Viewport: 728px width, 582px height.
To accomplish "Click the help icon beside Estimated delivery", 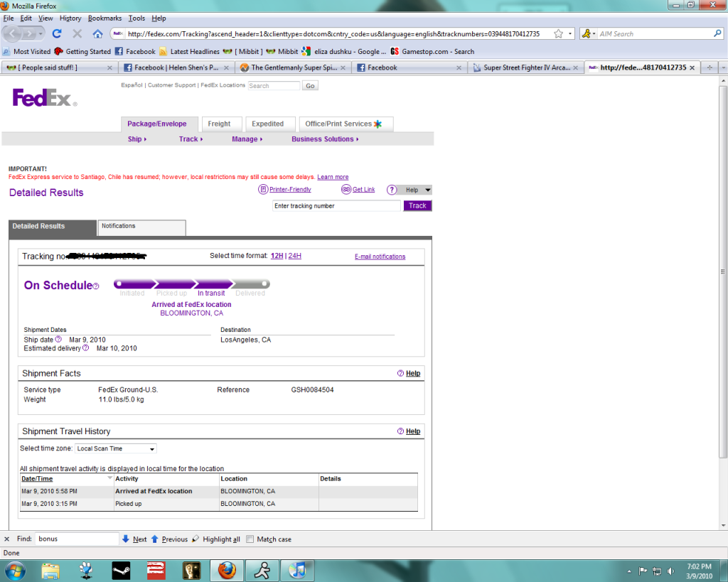I will coord(86,347).
